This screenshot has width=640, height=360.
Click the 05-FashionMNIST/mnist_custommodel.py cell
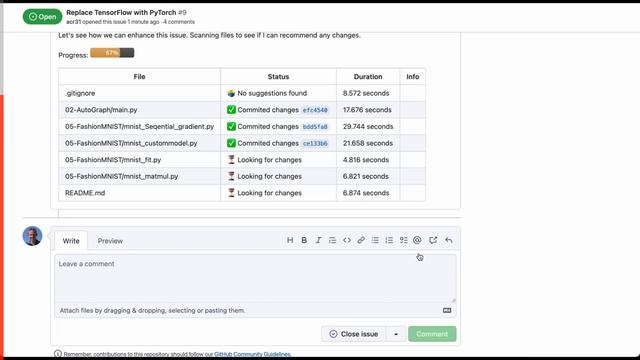tap(140, 143)
